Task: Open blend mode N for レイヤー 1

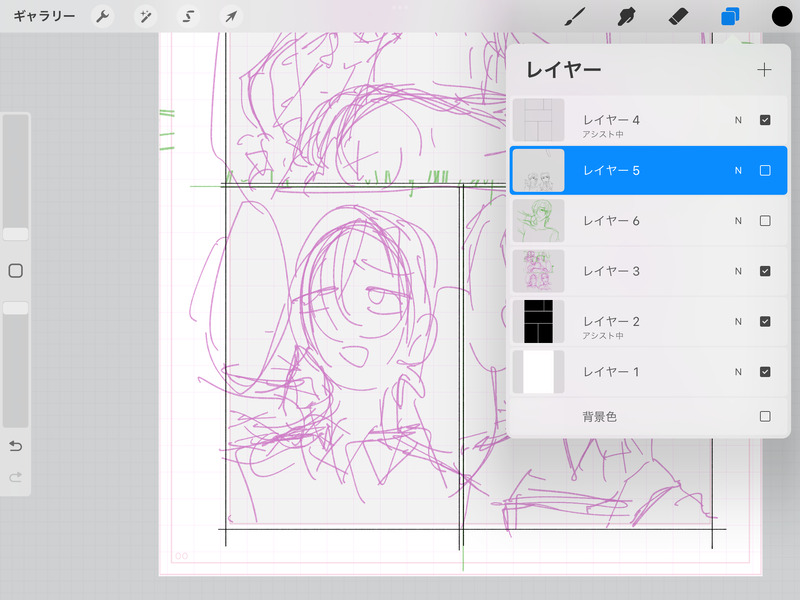Action: (x=738, y=372)
